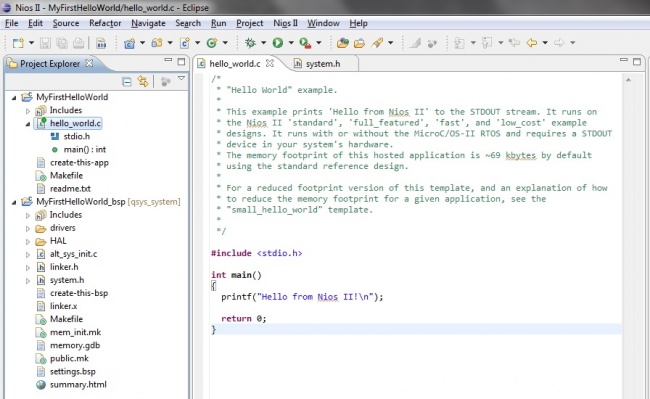Open the New wizard dropdown arrow
The image size is (650, 399).
click(x=31, y=43)
